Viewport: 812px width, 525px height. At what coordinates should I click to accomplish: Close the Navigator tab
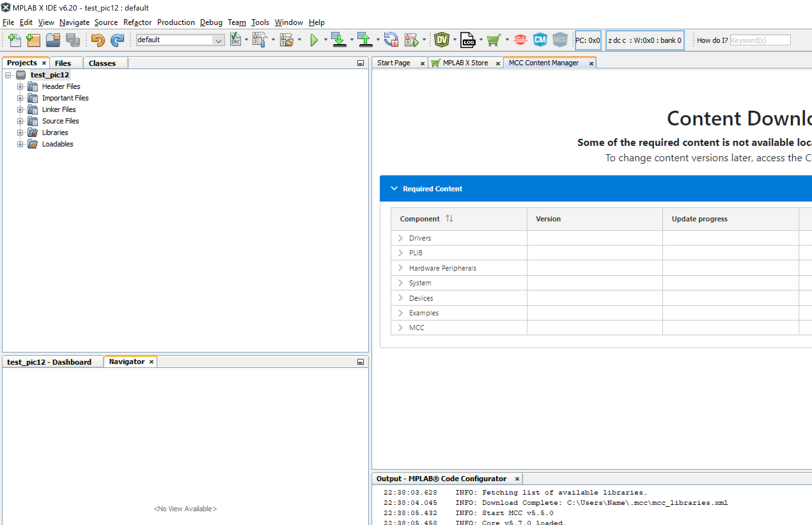[151, 362]
